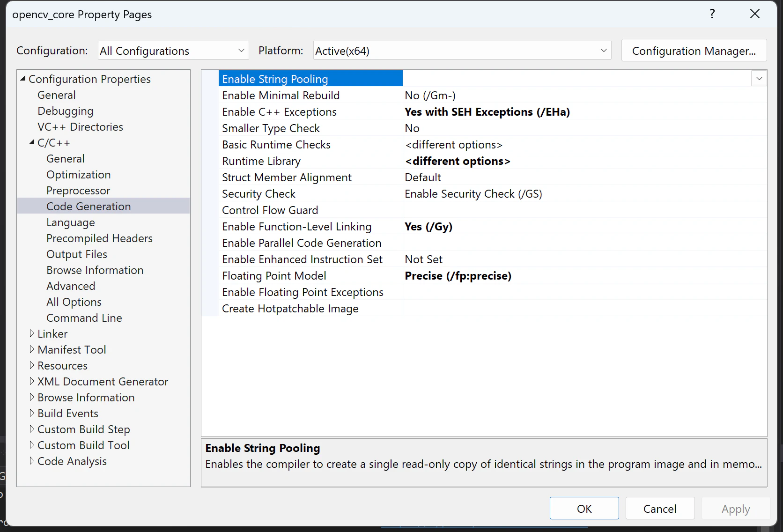This screenshot has width=783, height=532.
Task: Cancel the property changes
Action: (x=660, y=508)
